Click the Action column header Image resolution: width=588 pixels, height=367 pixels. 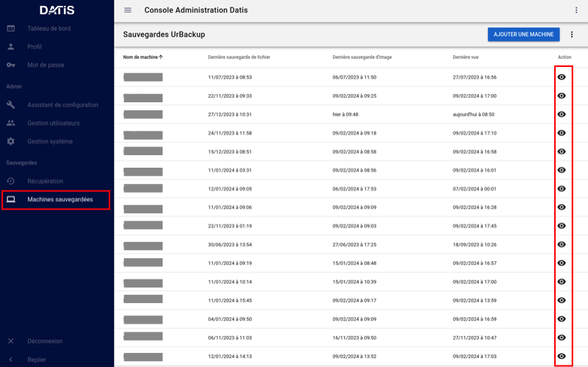(x=564, y=57)
